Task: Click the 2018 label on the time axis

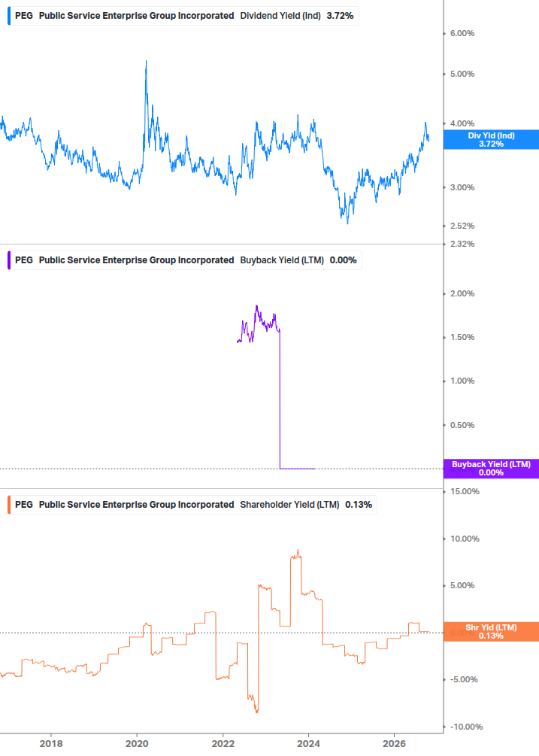Action: tap(51, 743)
